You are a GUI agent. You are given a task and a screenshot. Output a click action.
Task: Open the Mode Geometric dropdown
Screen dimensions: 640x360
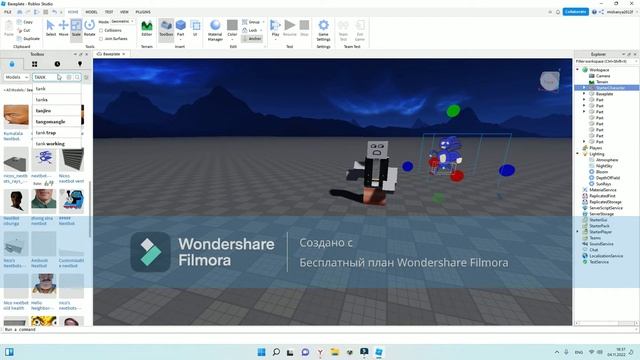coord(123,21)
